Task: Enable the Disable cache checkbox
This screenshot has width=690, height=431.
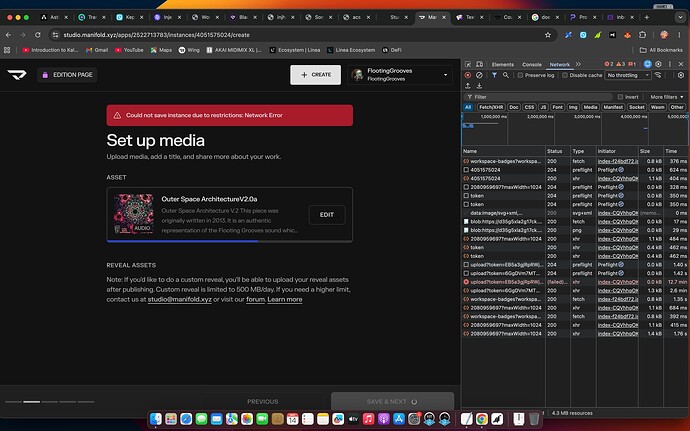Action: (565, 75)
